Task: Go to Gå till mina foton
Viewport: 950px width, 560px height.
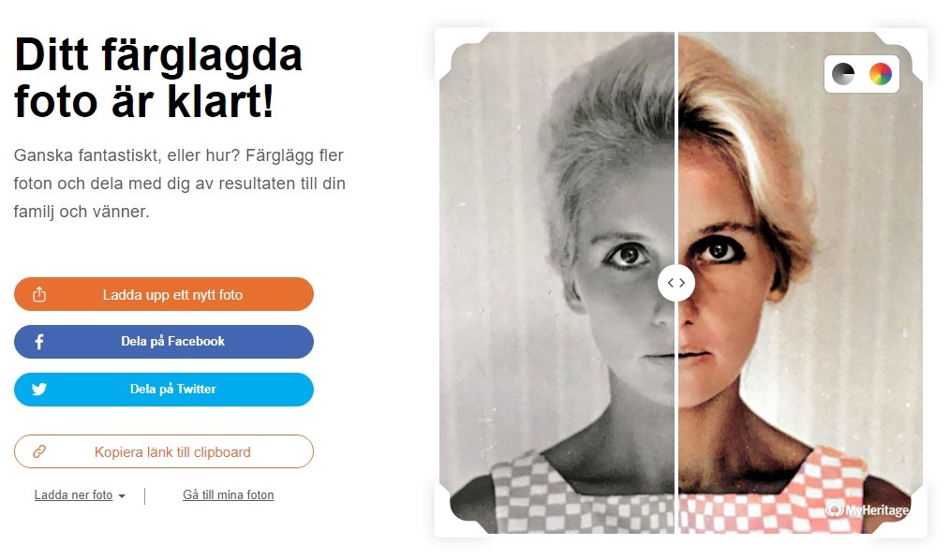Action: pyautogui.click(x=229, y=495)
